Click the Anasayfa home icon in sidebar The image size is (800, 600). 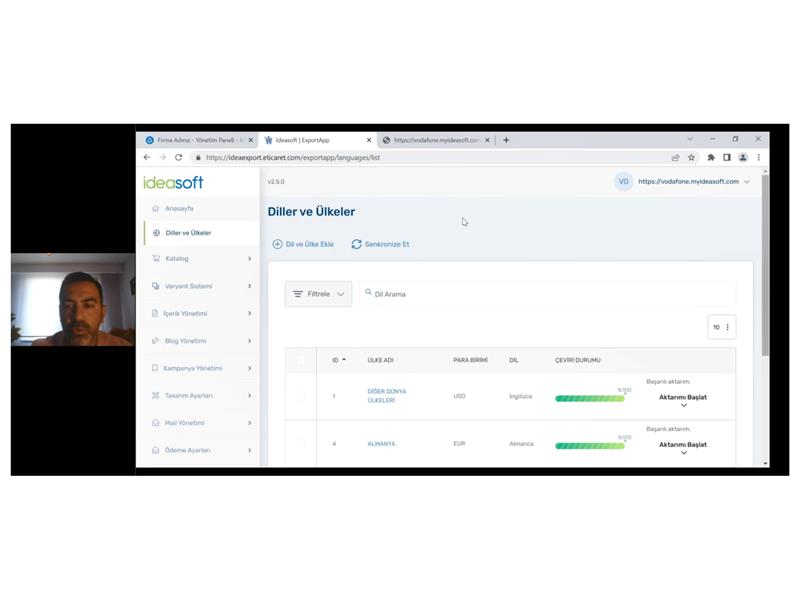pos(155,208)
